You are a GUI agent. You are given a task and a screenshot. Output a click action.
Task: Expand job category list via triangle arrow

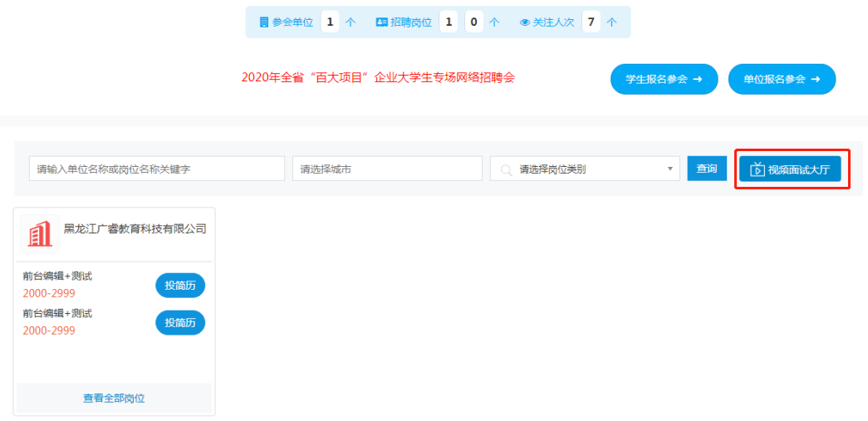click(x=669, y=169)
